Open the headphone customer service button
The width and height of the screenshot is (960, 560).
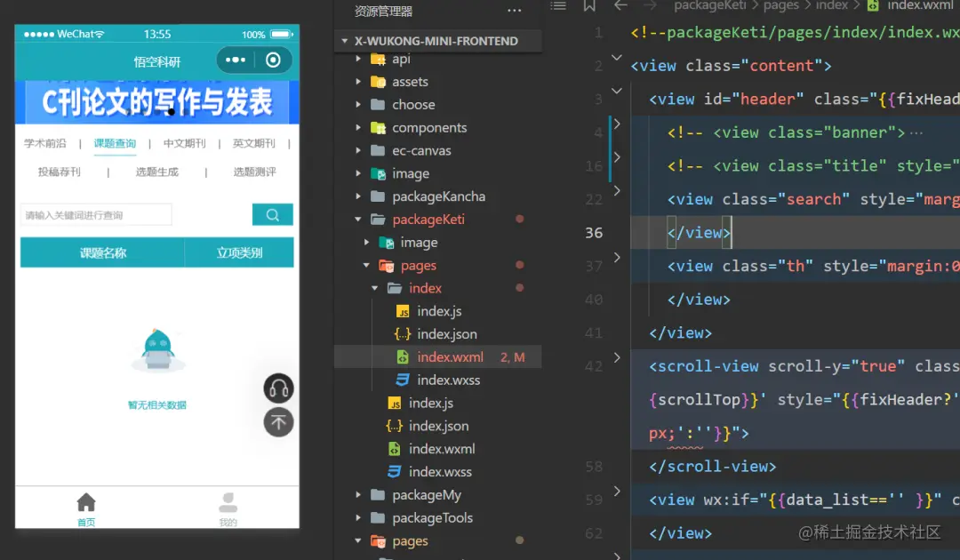click(x=278, y=388)
